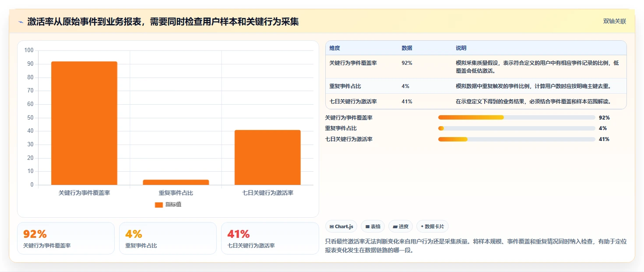This screenshot has width=644, height=272.
Task: Click the 七日关键行为激活率 bar in chart
Action: click(267, 157)
